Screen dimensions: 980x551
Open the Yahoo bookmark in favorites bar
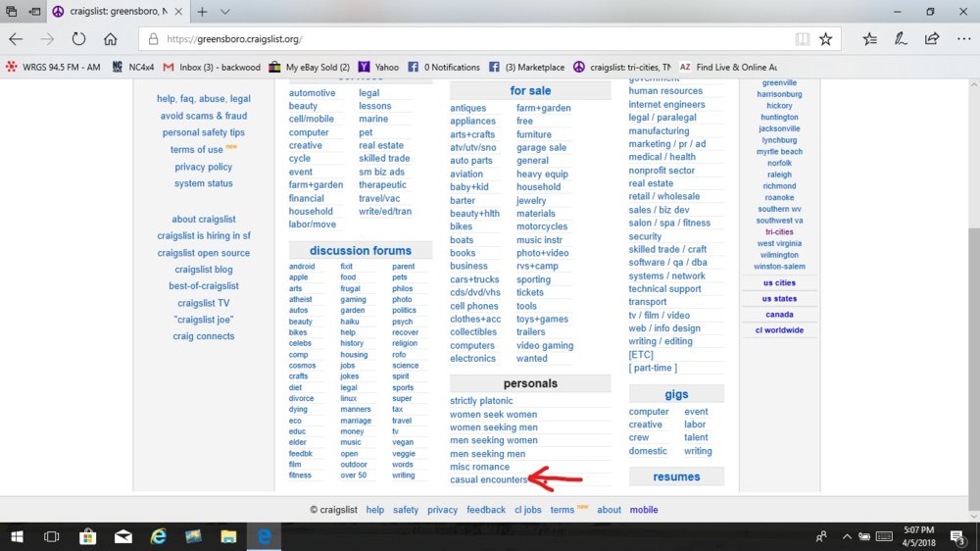pos(379,67)
